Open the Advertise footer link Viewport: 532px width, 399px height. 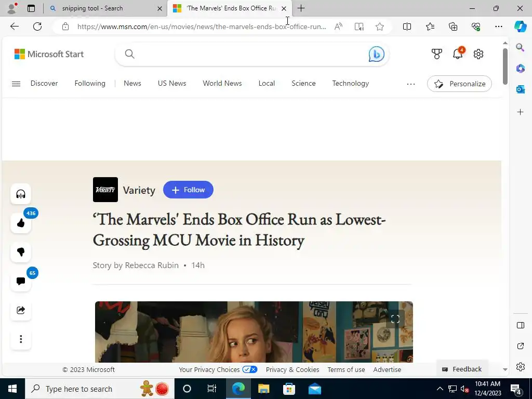pyautogui.click(x=387, y=369)
